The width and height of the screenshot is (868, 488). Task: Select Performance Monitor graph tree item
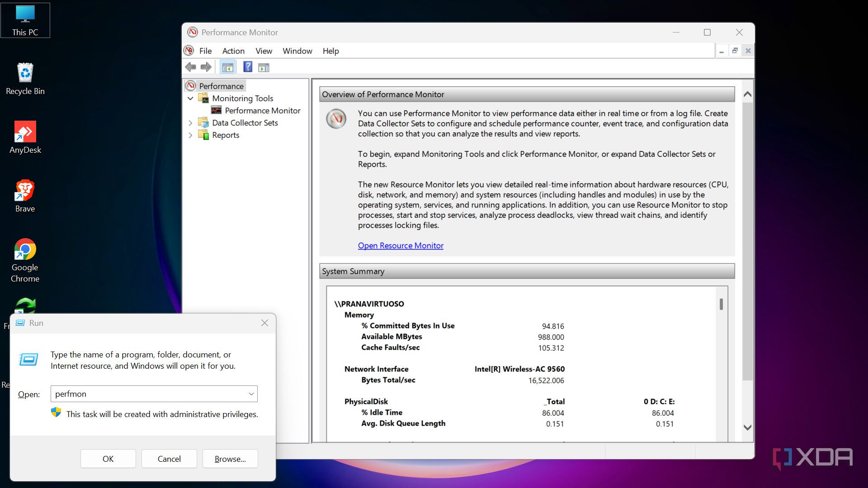click(262, 111)
